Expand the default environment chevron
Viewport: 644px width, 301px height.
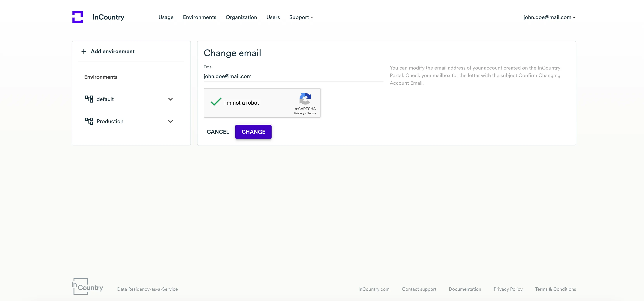click(x=171, y=99)
